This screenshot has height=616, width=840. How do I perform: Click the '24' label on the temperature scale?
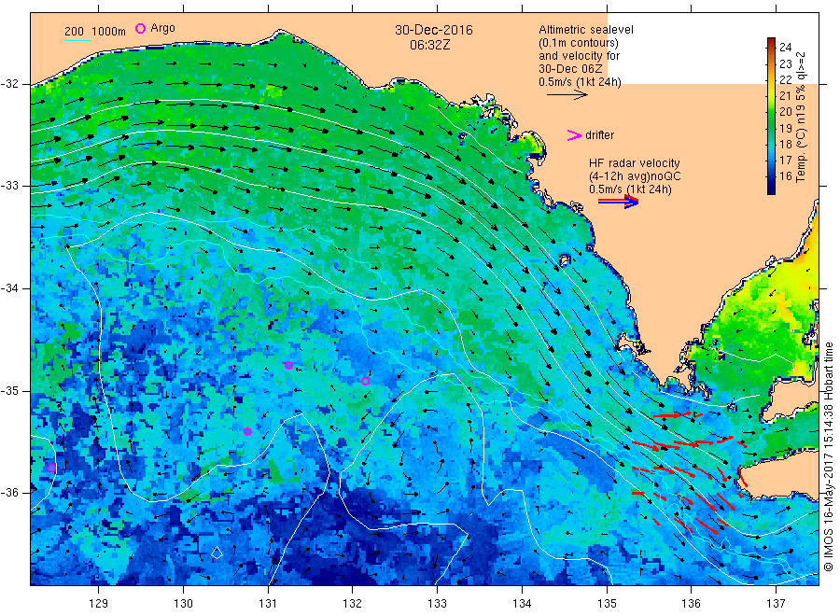[x=785, y=48]
